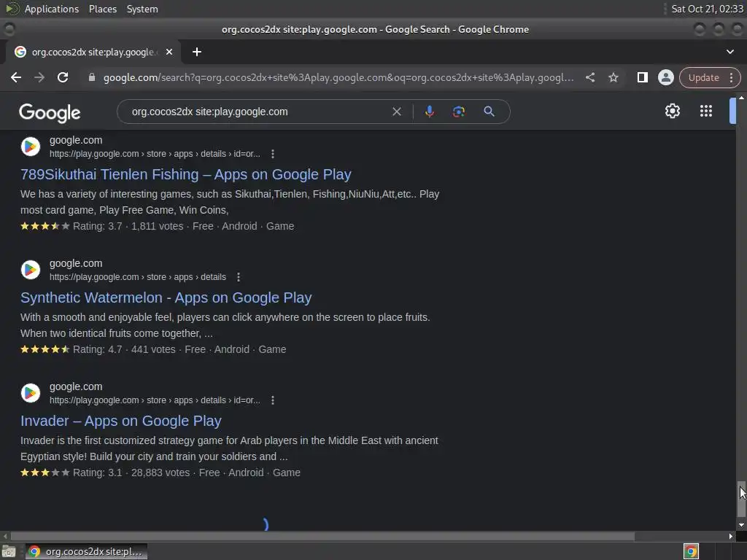Click Play Store favicon of Invader result

pos(31,393)
